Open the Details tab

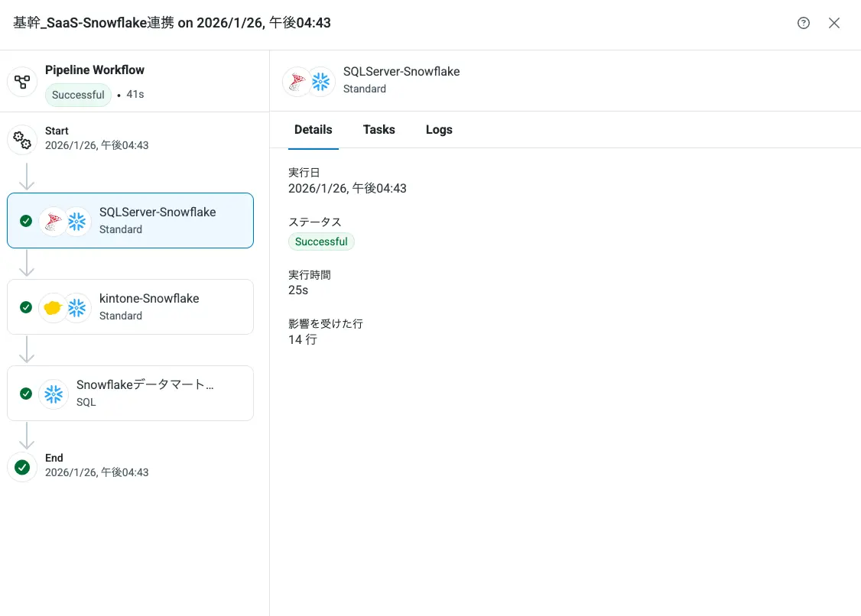point(314,130)
